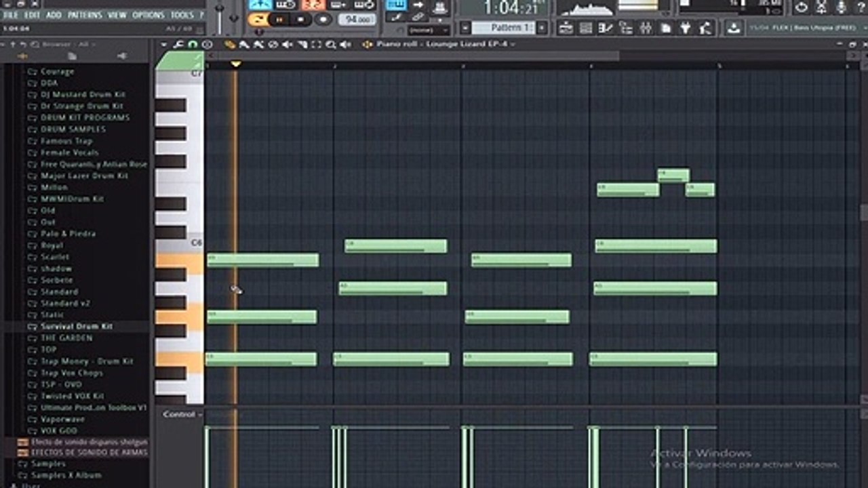Click the target channel icon beside Piano roll title

tap(367, 45)
